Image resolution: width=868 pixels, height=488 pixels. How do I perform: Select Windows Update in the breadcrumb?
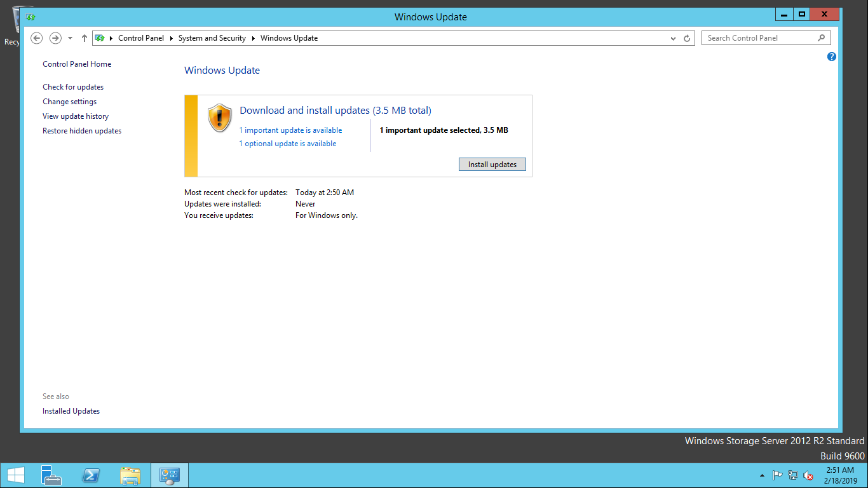289,38
